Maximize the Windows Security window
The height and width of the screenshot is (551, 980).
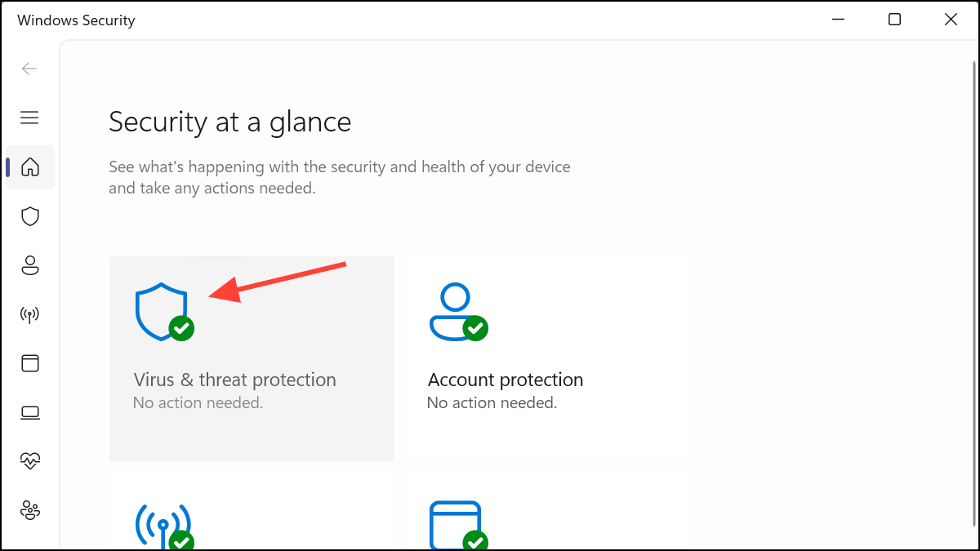pos(894,20)
